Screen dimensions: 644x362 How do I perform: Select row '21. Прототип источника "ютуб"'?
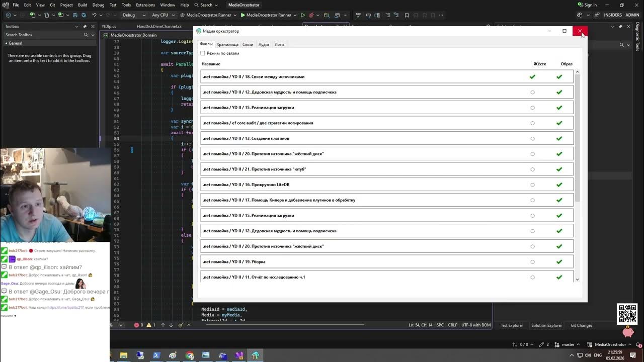[x=386, y=169]
